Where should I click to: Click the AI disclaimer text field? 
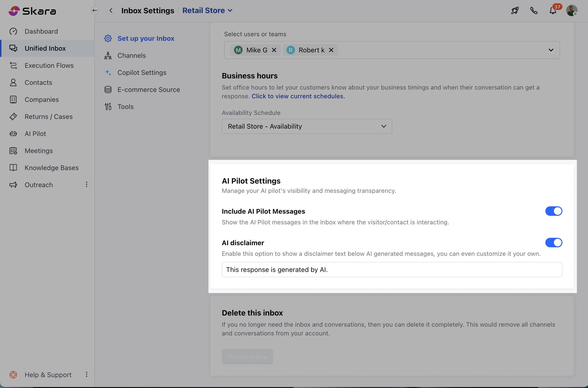click(392, 270)
